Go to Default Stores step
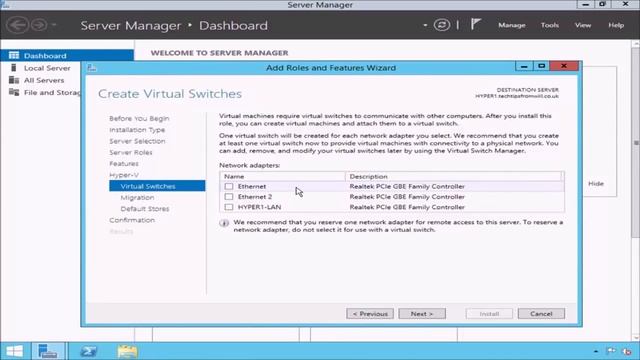Image resolution: width=640 pixels, height=360 pixels. point(144,209)
